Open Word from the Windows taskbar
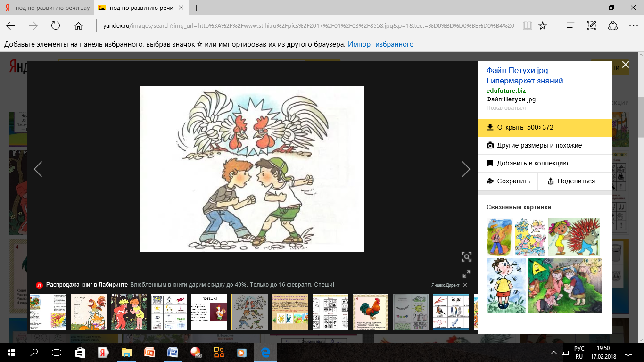 tap(173, 352)
